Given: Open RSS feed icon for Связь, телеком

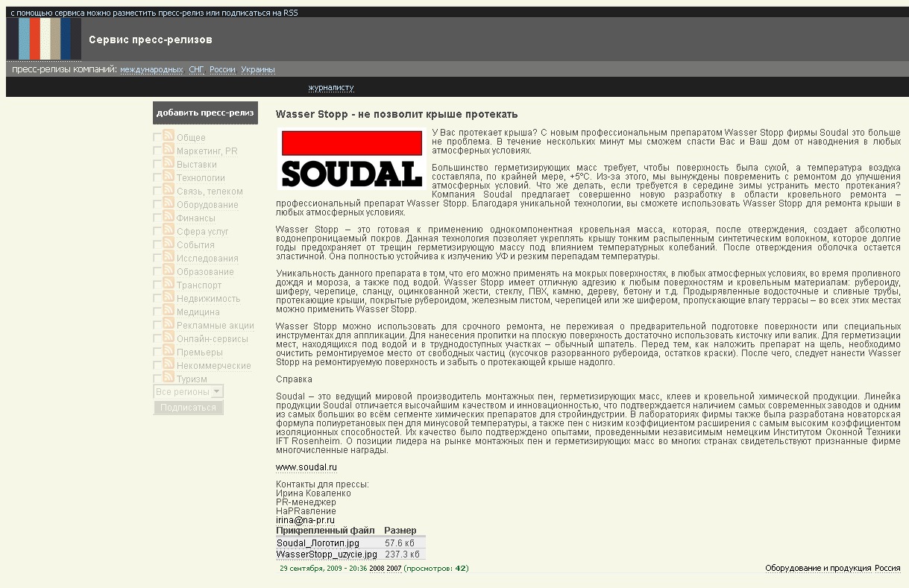Looking at the screenshot, I should (x=169, y=190).
